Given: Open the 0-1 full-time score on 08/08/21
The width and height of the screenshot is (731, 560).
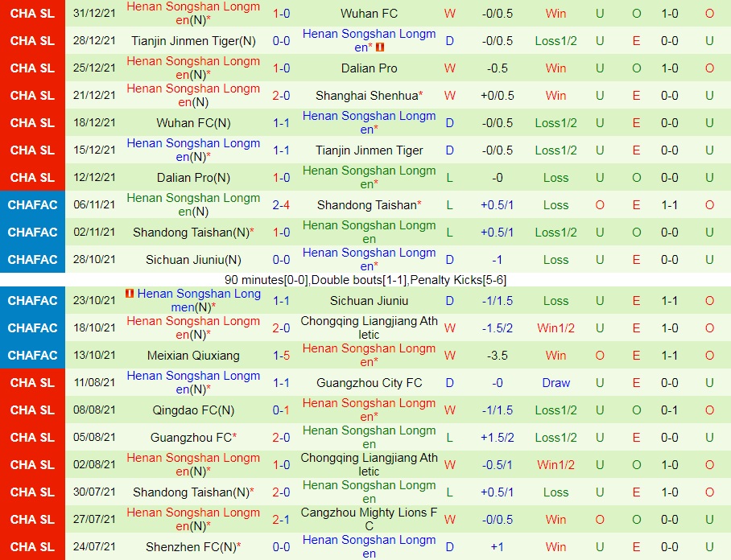Looking at the screenshot, I should [281, 410].
